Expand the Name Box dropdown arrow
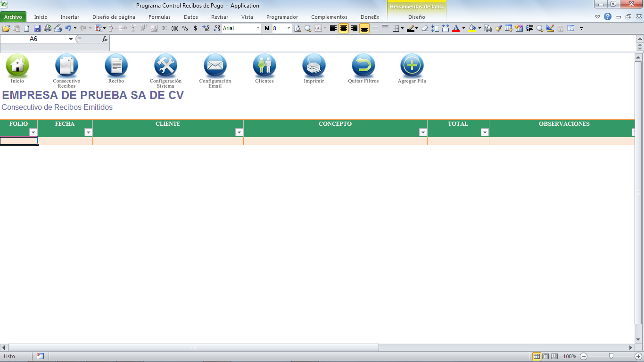The height and width of the screenshot is (362, 644). tap(71, 39)
